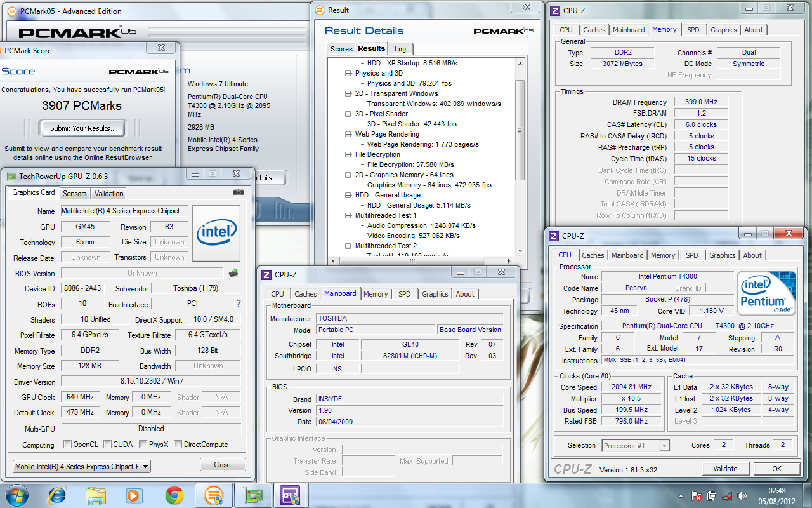The image size is (812, 508).
Task: Collapse the 3D - Pixel Shader node
Action: tap(348, 114)
